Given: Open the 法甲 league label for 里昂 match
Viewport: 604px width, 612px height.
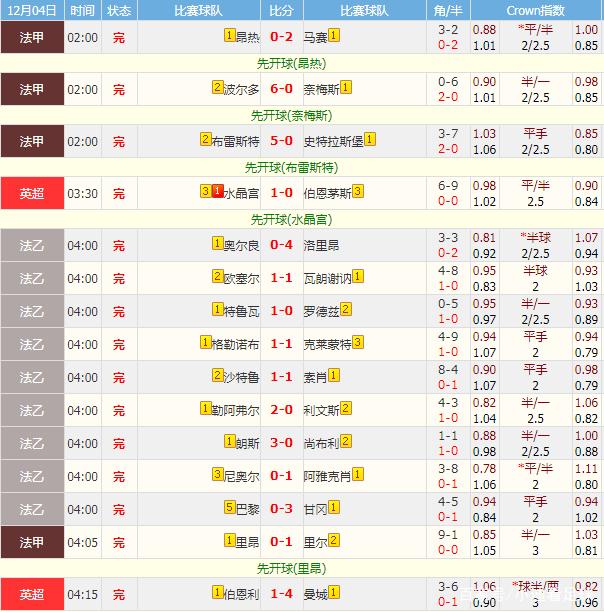Looking at the screenshot, I should (32, 542).
